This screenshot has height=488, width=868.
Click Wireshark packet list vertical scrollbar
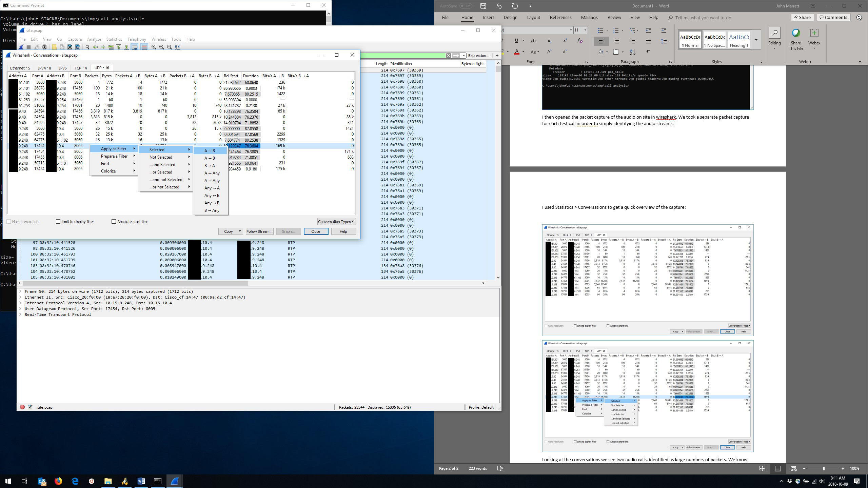point(498,169)
